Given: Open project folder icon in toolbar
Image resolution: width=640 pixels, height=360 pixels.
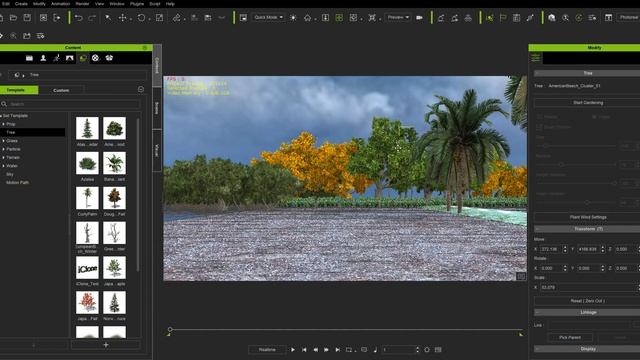Looking at the screenshot, I should point(13,18).
